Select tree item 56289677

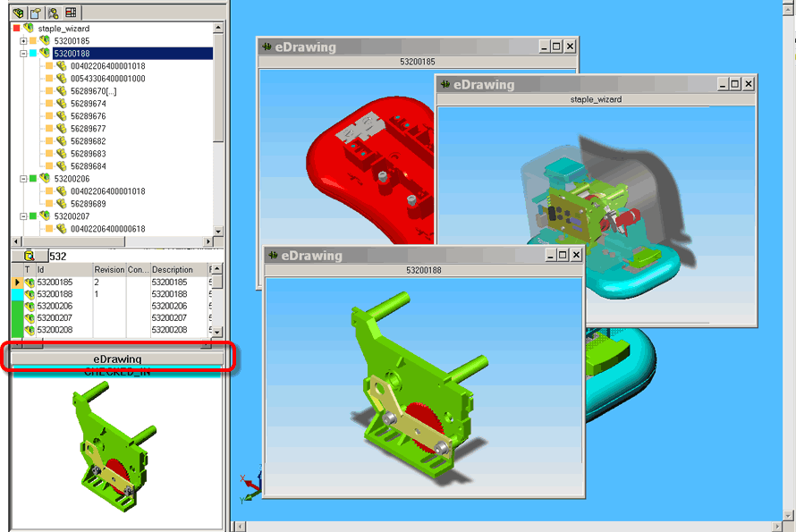click(x=89, y=129)
